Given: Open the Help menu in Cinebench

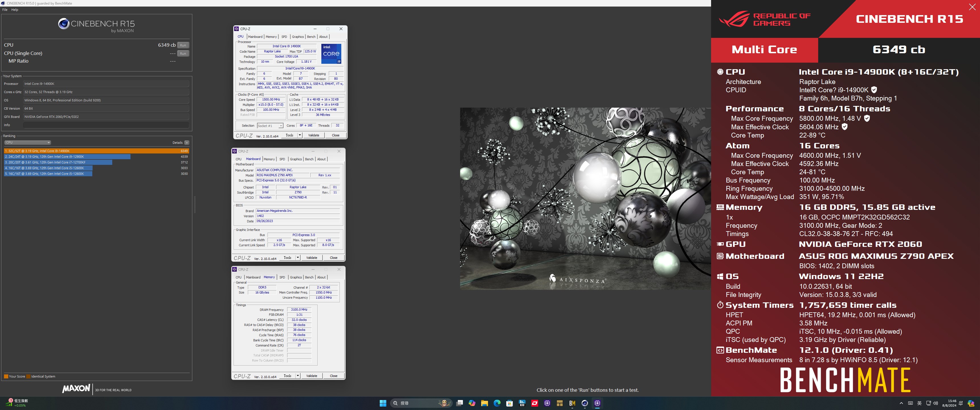Looking at the screenshot, I should click(15, 9).
